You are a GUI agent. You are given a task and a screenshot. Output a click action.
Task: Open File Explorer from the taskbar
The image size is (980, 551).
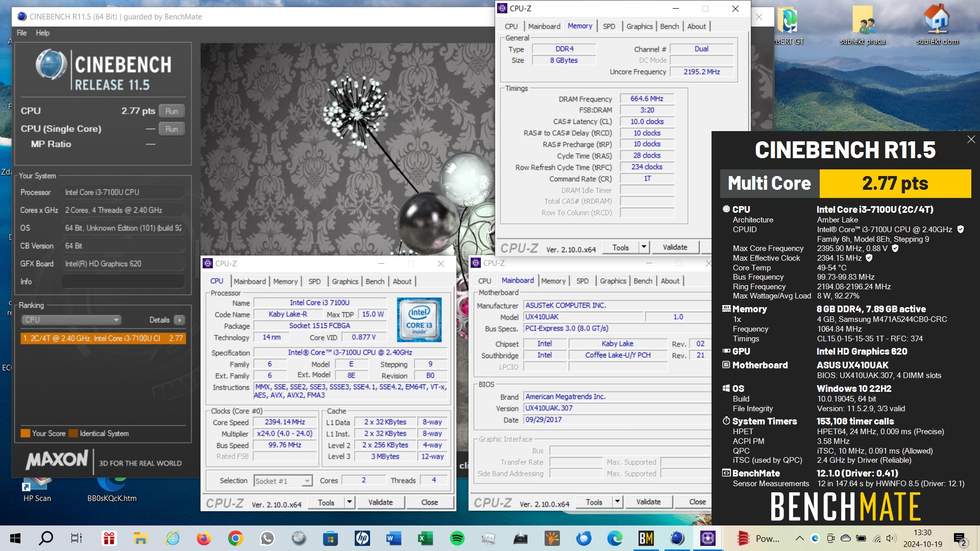tap(140, 538)
